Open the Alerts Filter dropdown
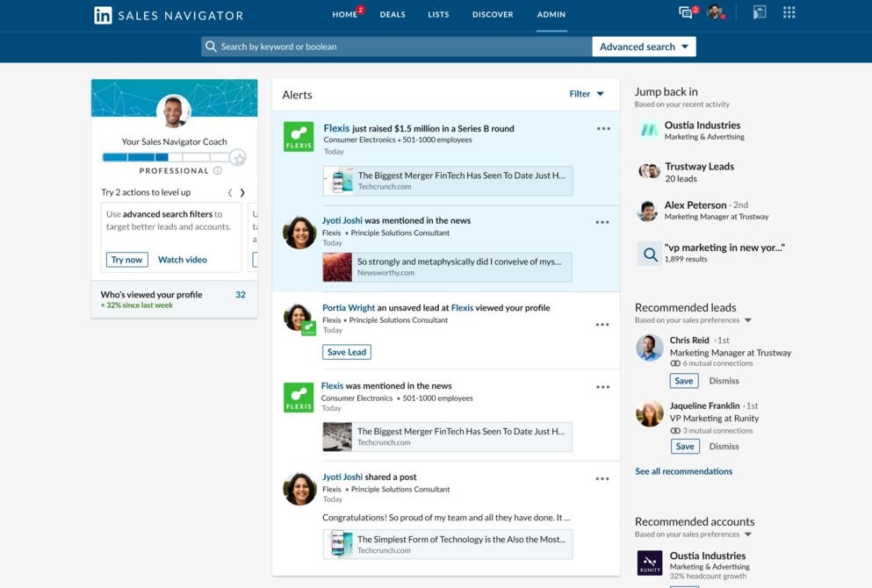Viewport: 872px width, 588px height. [x=587, y=94]
